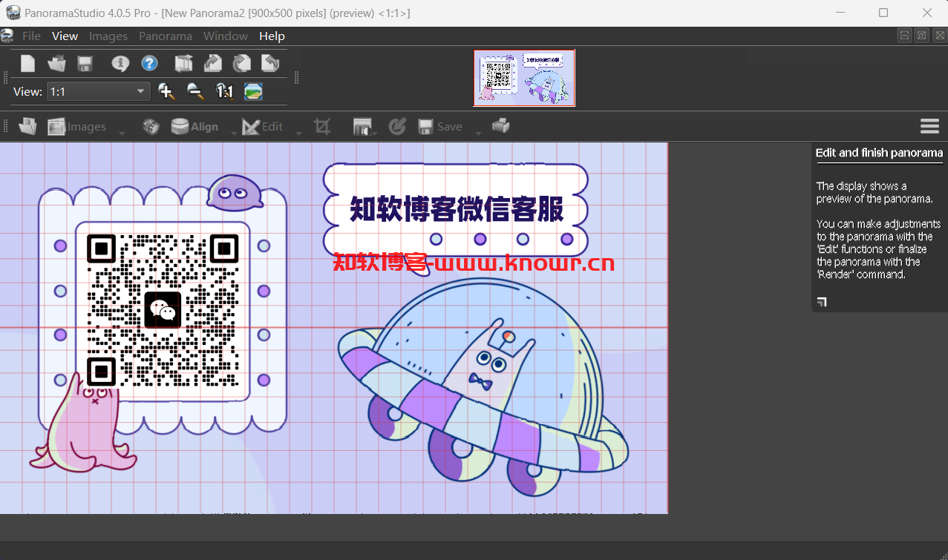The width and height of the screenshot is (948, 560).
Task: Click the camera lens settings icon
Action: (x=151, y=127)
